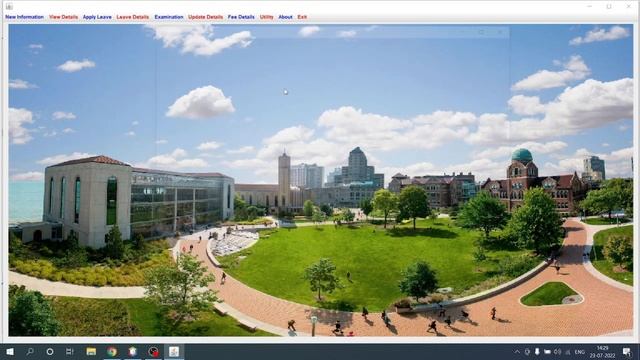This screenshot has width=640, height=360.
Task: Open Task View on the taskbar
Action: (x=69, y=351)
